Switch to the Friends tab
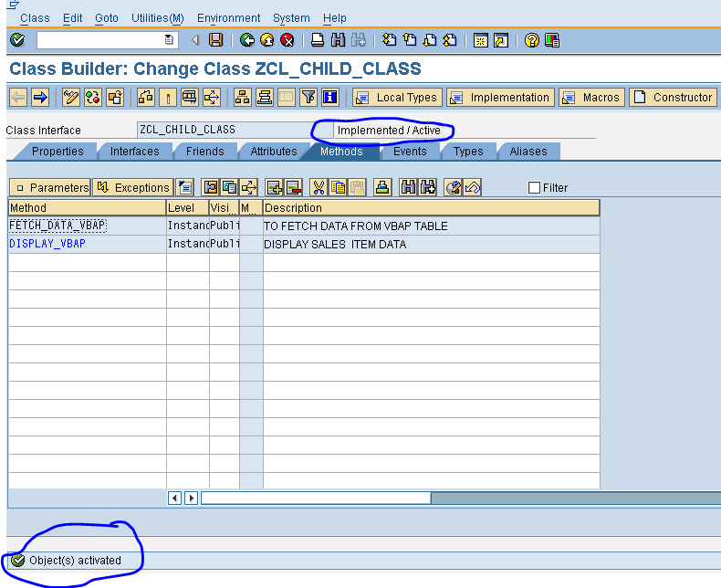The height and width of the screenshot is (588, 721). [x=205, y=152]
